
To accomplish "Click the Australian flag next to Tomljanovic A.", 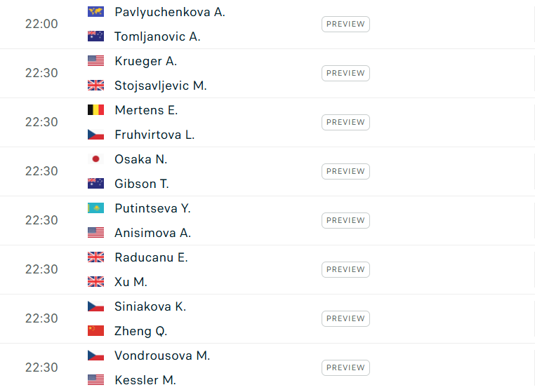I will (96, 36).
